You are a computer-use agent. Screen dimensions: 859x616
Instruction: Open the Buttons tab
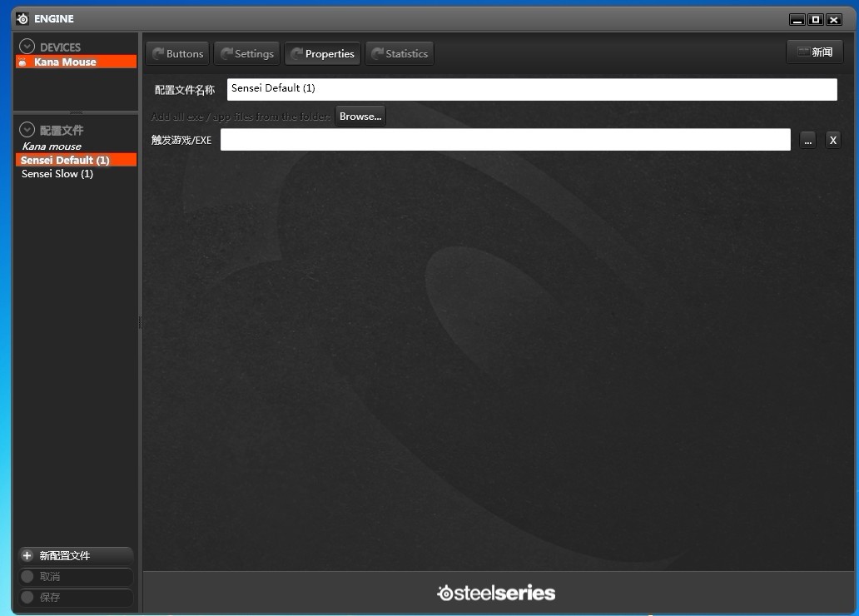pyautogui.click(x=177, y=53)
